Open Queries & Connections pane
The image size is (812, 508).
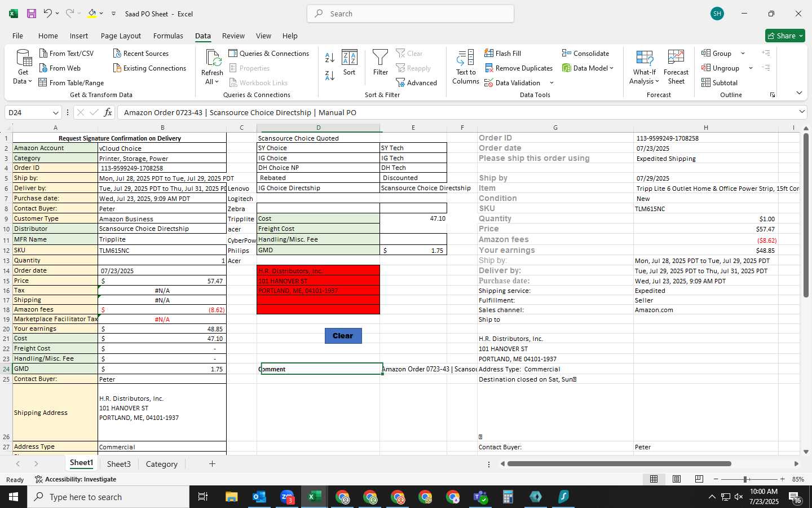269,53
